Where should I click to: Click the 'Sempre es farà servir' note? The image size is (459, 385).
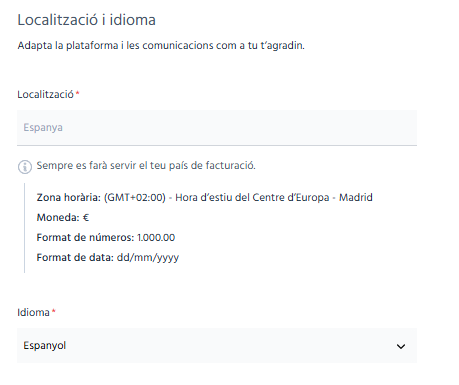pyautogui.click(x=146, y=165)
